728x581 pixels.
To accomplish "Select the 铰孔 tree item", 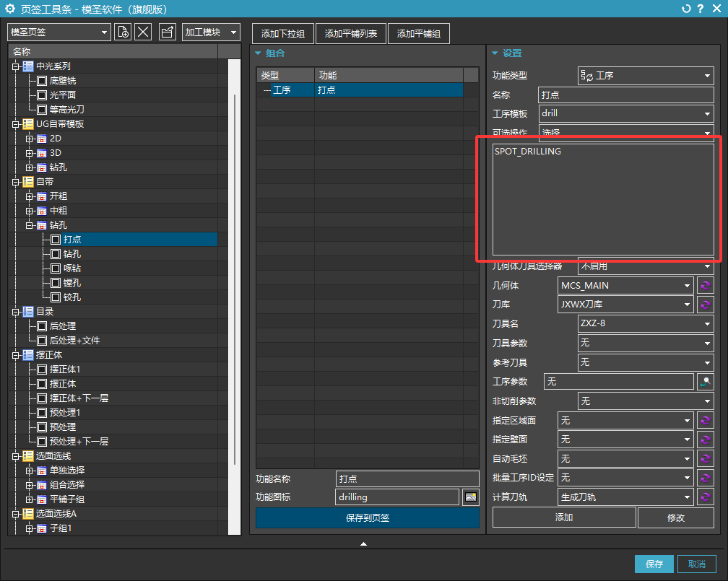I will coord(72,297).
